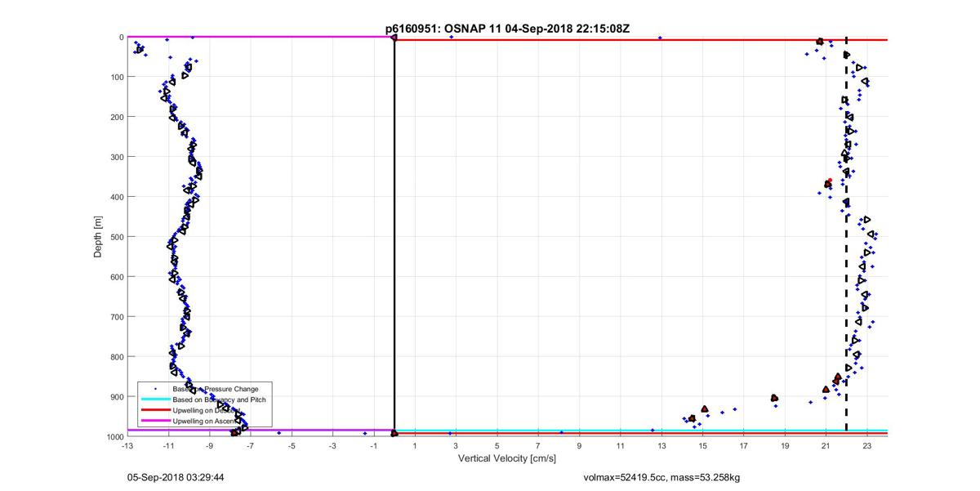Image resolution: width=980 pixels, height=491 pixels.
Task: Select legend entry "Based on Buoyancy and Pitch"
Action: tap(220, 399)
